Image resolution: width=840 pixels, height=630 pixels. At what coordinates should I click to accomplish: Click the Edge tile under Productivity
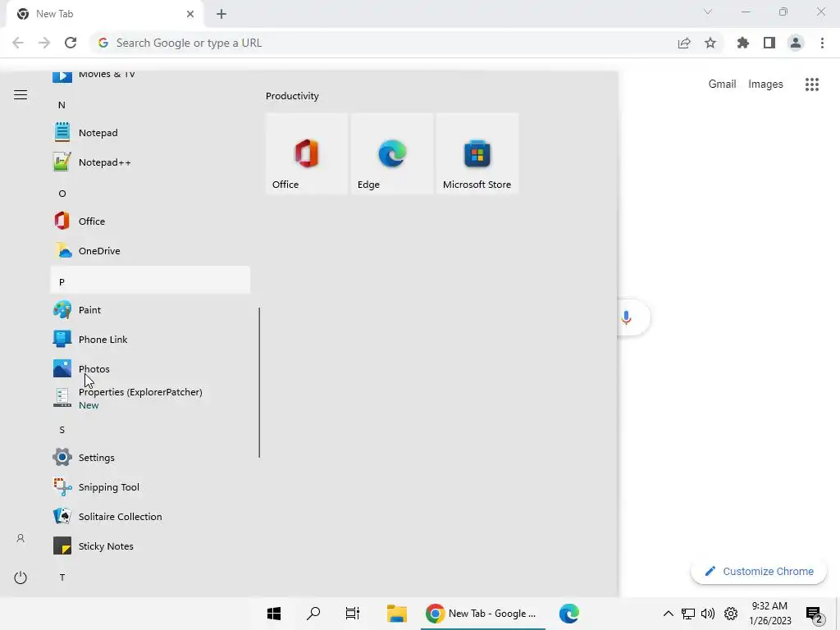pyautogui.click(x=392, y=153)
